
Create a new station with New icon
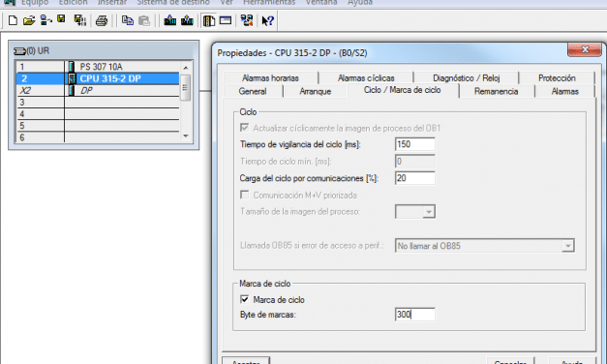tap(13, 20)
